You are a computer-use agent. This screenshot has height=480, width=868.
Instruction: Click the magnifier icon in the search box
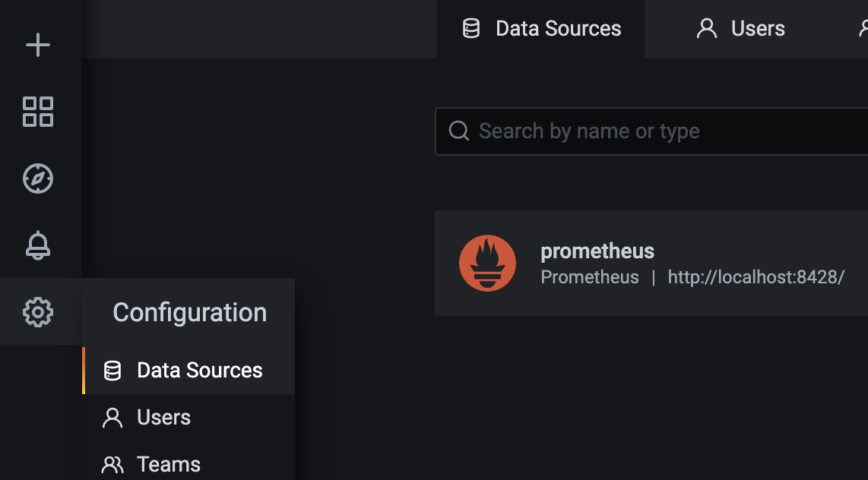tap(459, 131)
